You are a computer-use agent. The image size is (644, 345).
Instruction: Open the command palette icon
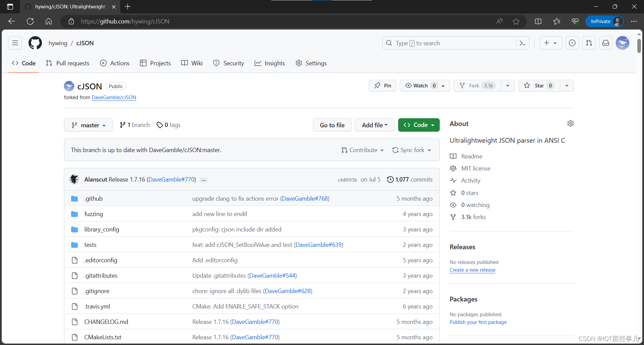(x=523, y=43)
